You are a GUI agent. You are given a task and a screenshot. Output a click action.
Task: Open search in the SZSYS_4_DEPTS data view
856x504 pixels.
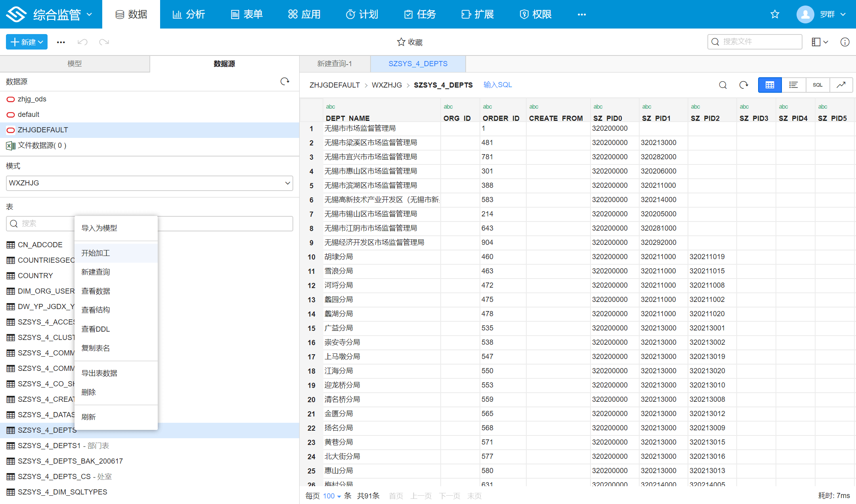723,85
